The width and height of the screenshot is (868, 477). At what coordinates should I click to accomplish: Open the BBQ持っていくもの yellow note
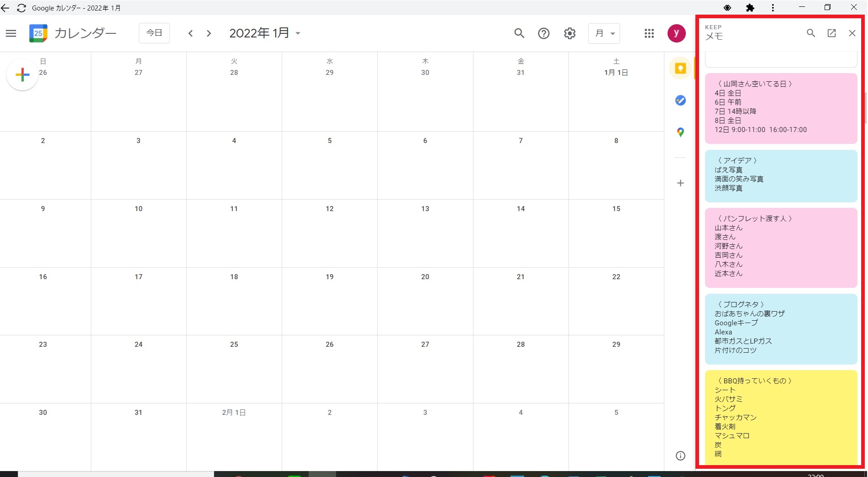tap(781, 418)
